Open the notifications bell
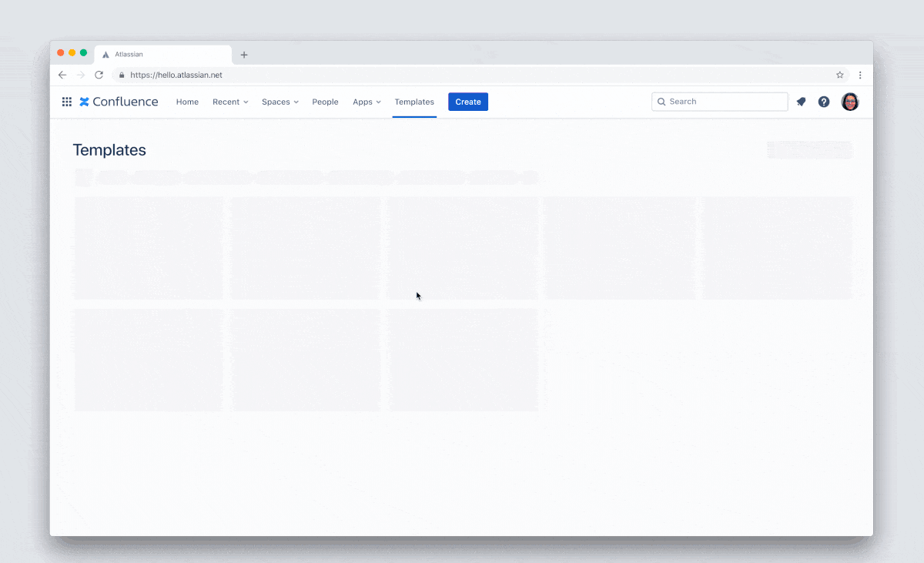The width and height of the screenshot is (924, 563). point(801,102)
